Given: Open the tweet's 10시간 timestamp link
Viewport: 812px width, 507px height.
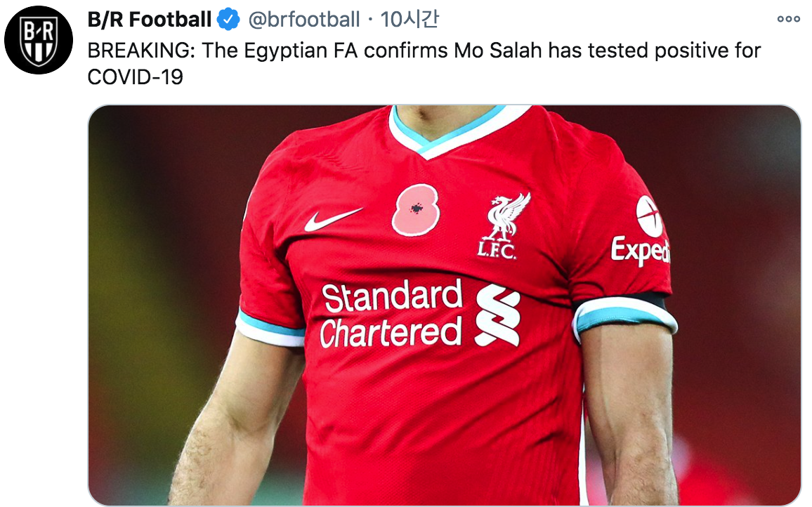Looking at the screenshot, I should (410, 20).
